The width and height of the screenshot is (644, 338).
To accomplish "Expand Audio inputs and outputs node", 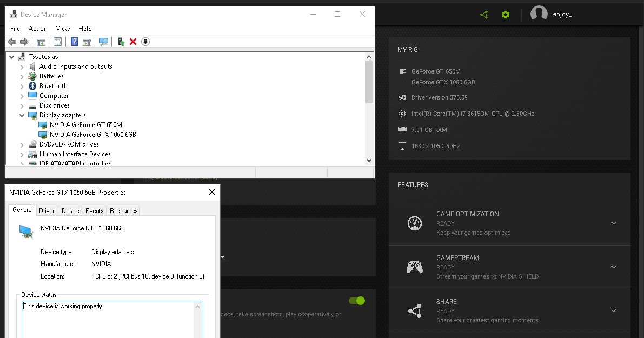I will [x=22, y=67].
